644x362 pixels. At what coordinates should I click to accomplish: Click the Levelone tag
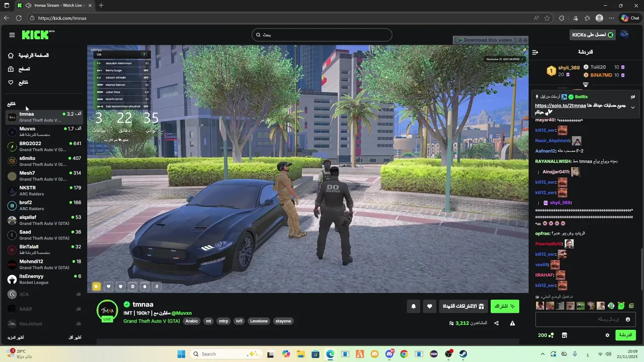point(259,321)
